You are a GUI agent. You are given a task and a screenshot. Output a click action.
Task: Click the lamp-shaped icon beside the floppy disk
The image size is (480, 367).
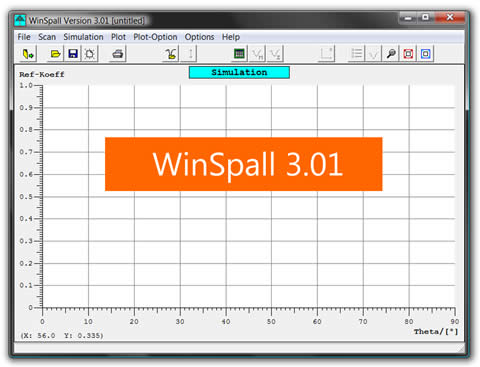pos(89,54)
